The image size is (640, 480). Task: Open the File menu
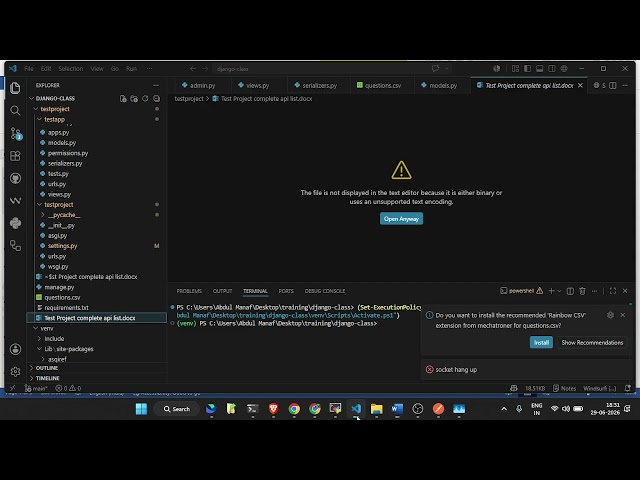coord(29,69)
